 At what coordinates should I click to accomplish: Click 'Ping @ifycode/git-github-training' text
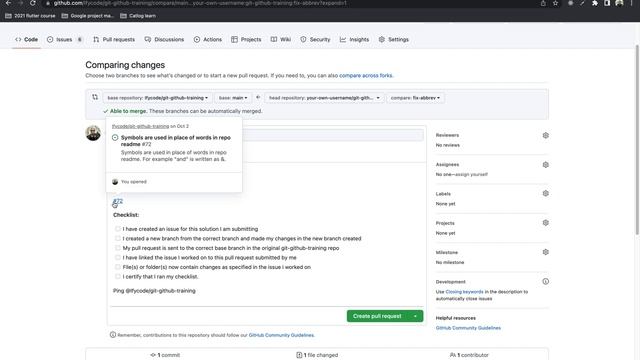tap(154, 291)
